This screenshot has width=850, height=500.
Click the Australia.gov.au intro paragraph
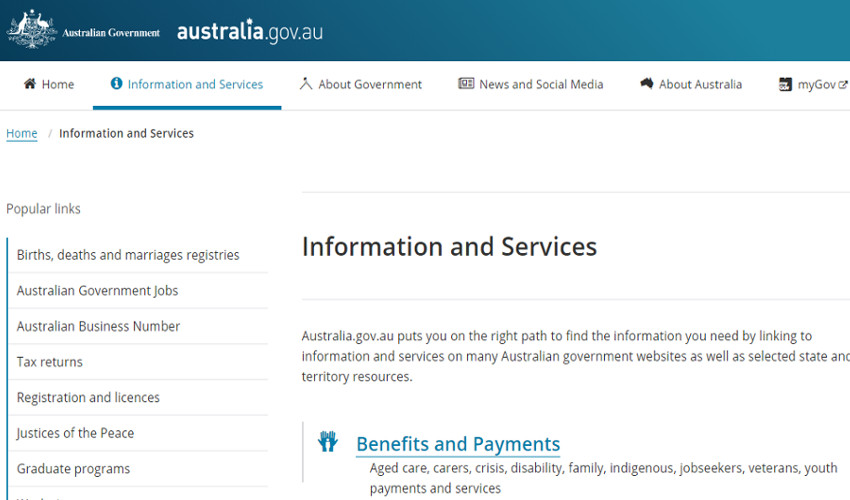576,356
